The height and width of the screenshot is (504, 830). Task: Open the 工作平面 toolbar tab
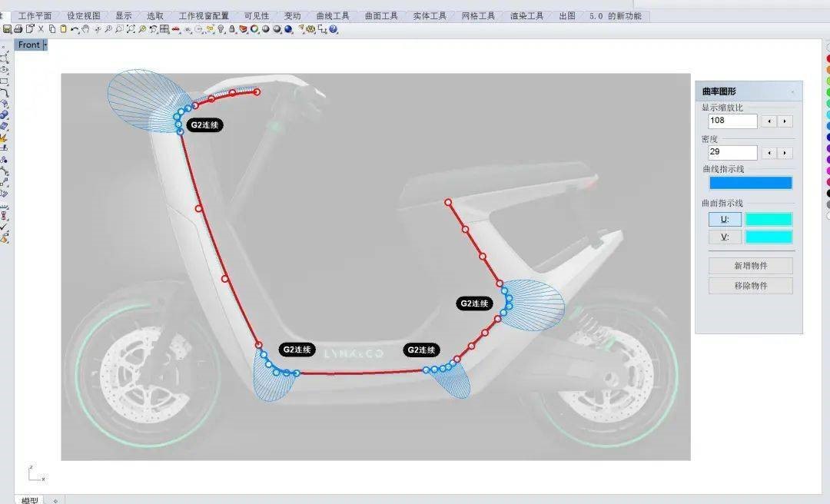point(35,16)
